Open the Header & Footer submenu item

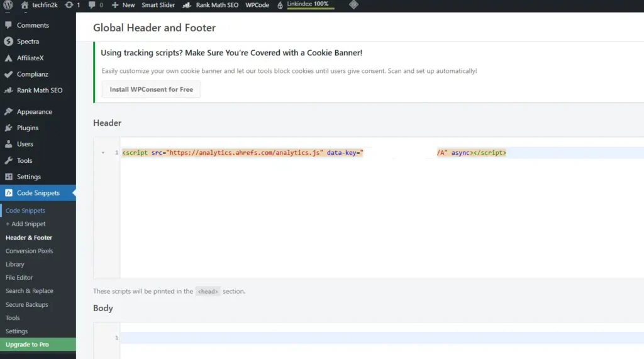point(29,238)
